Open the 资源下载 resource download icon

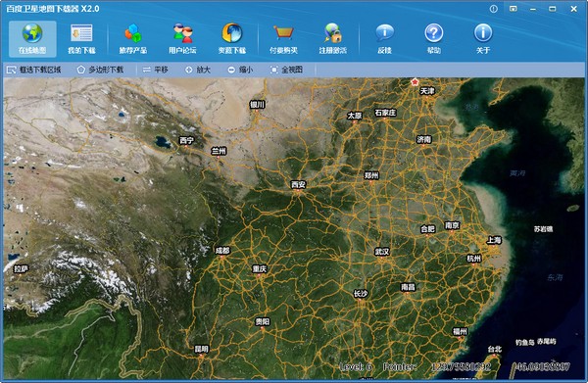point(232,39)
